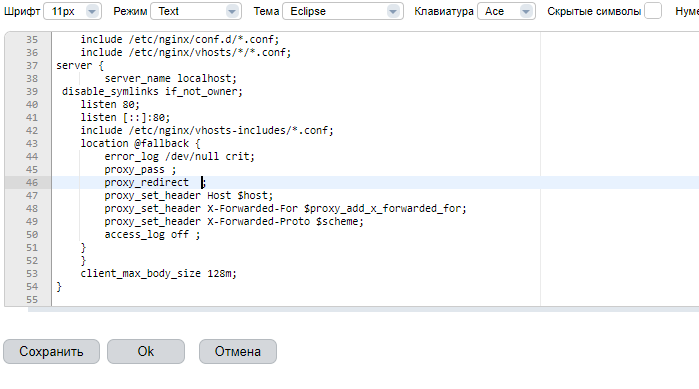Click line number 46 in the gutter
Viewport: 699px width, 389px height.
tap(32, 183)
